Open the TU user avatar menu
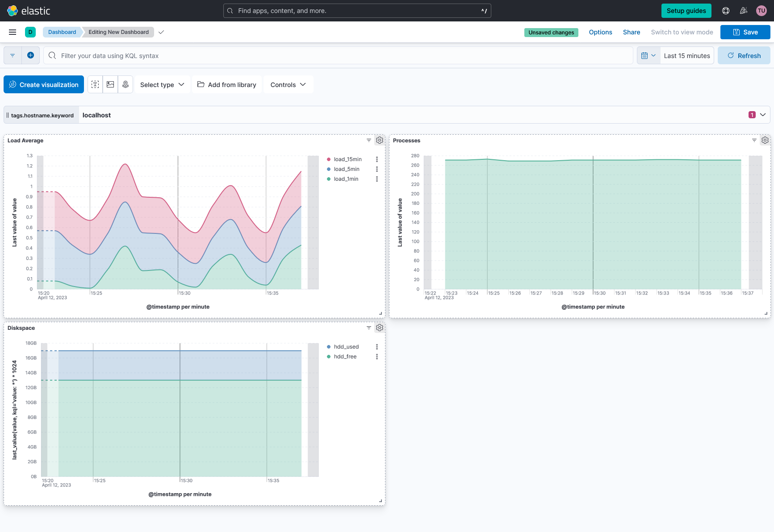Screen dimensions: 774x532 tap(761, 11)
